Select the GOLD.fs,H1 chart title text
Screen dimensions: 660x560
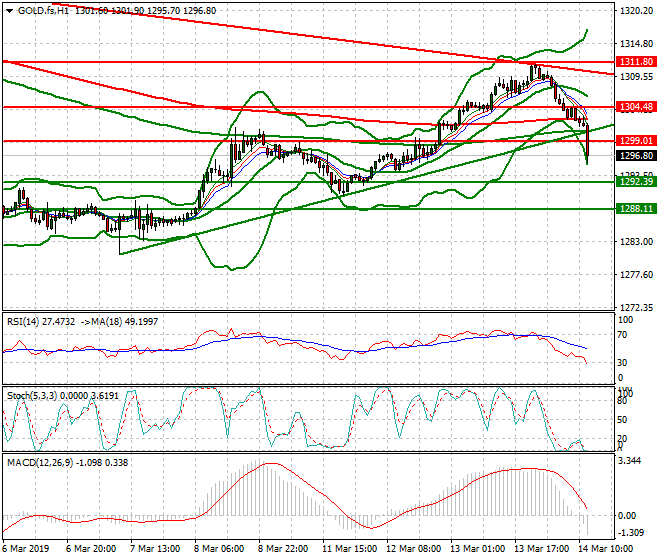(x=44, y=11)
